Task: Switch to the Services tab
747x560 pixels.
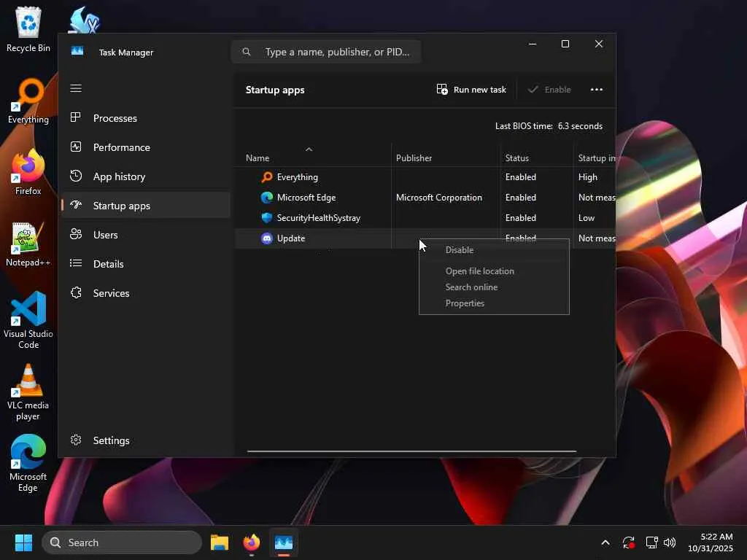Action: coord(146,293)
